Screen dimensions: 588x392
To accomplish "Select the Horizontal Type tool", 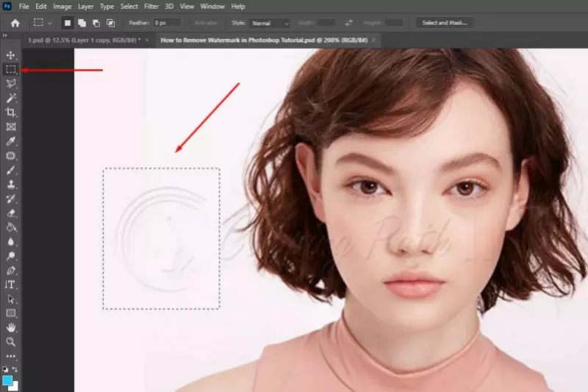I will point(10,285).
